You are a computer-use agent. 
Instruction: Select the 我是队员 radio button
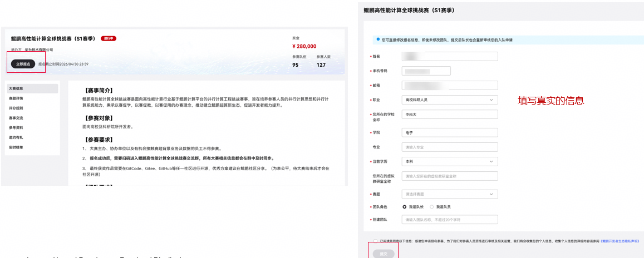pyautogui.click(x=432, y=207)
